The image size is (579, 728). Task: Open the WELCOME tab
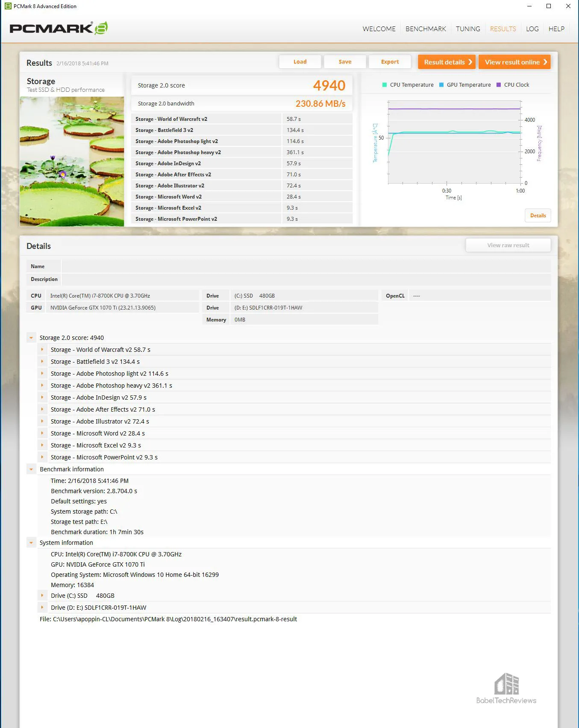[x=379, y=29]
